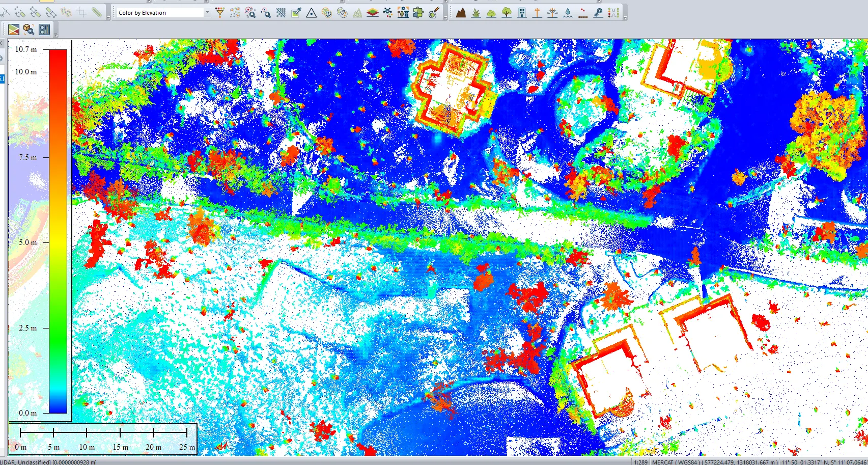Classify water points with the droplet icon
The height and width of the screenshot is (465, 868).
568,13
